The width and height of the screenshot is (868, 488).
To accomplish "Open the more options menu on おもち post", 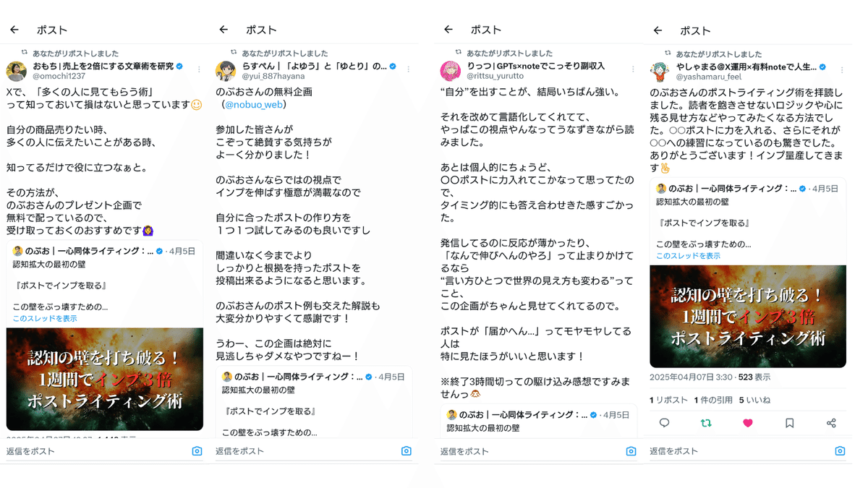I will coord(199,70).
